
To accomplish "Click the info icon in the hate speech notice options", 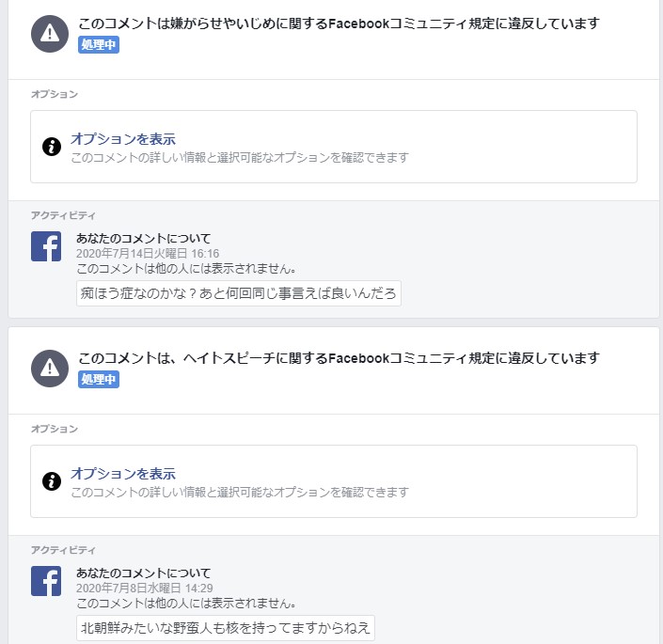I will 52,481.
